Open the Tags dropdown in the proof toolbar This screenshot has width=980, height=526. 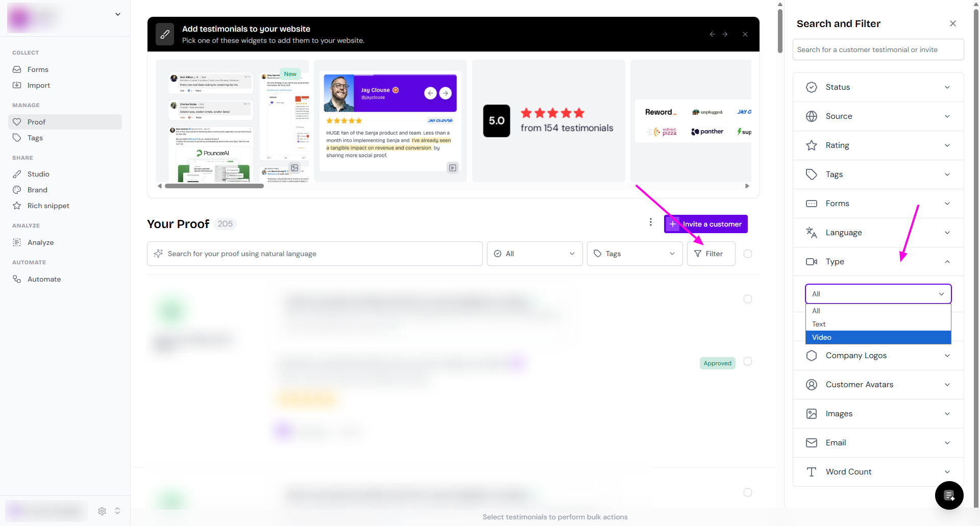634,254
